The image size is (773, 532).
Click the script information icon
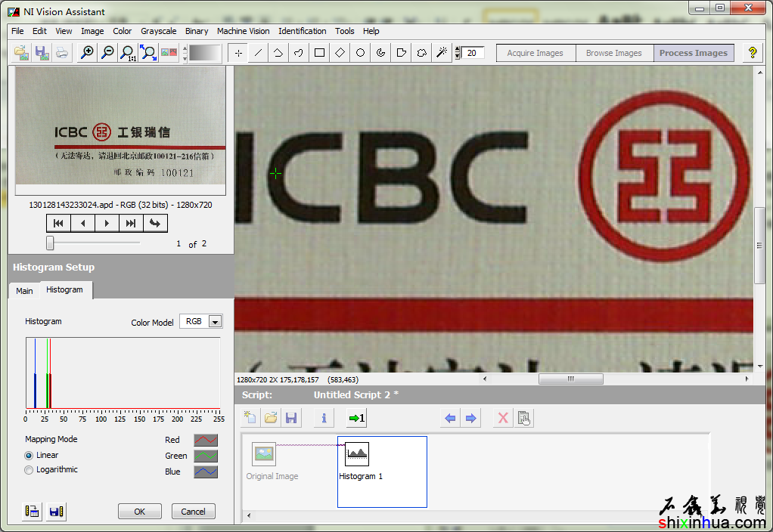pyautogui.click(x=324, y=418)
